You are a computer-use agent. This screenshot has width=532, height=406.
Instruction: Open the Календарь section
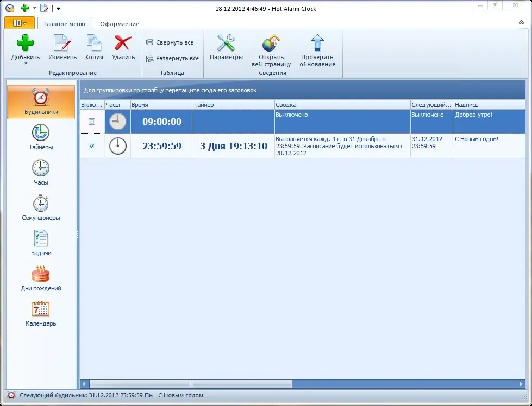coord(41,313)
